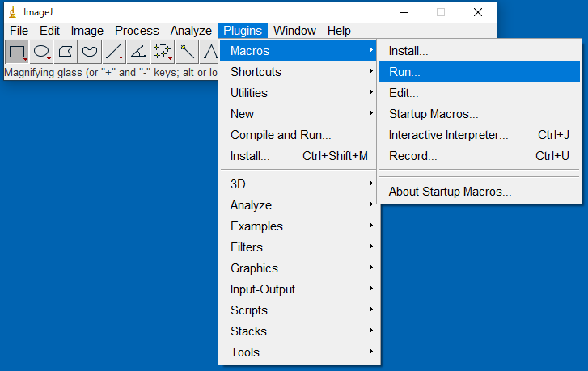Open Startup Macros...
The width and height of the screenshot is (588, 371).
click(x=480, y=114)
